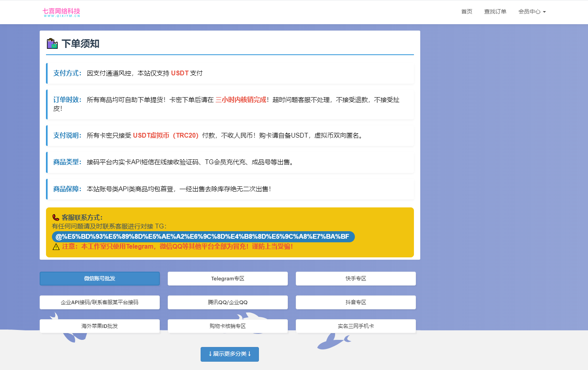Click the 购物卡核销专区 category

click(228, 326)
